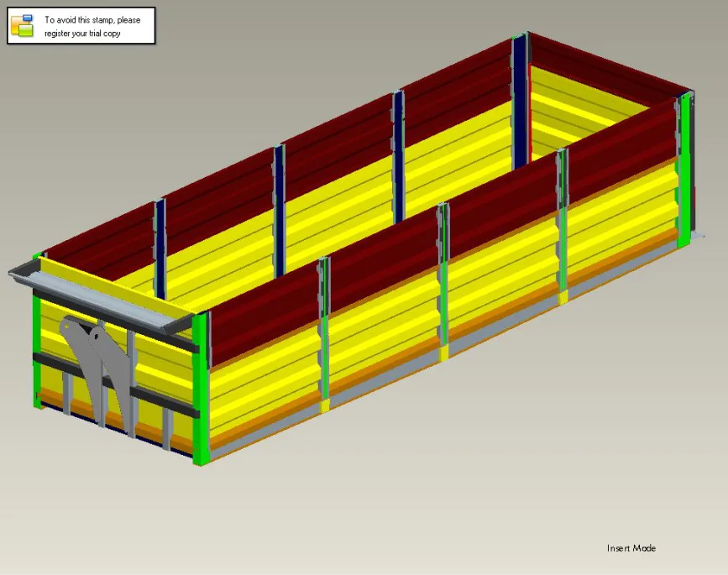Select the maroon upper panel nearest the front corner
728x575 pixels.
pos(264,313)
